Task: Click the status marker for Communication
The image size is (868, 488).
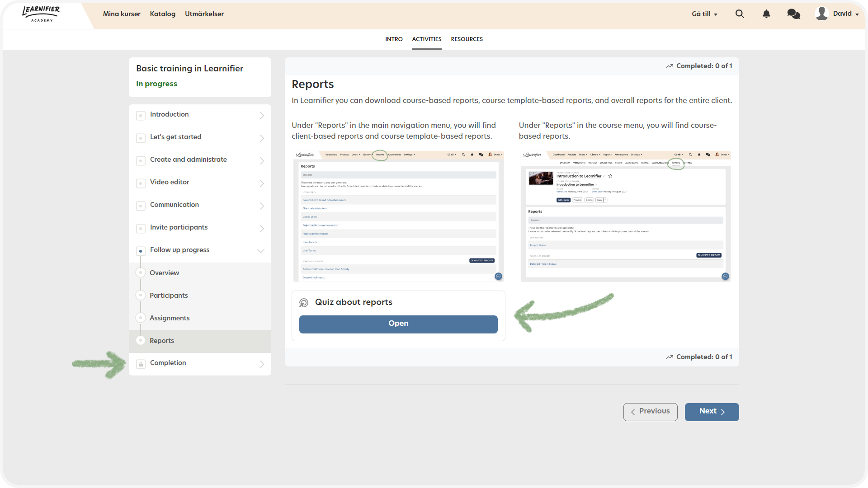Action: coord(141,206)
